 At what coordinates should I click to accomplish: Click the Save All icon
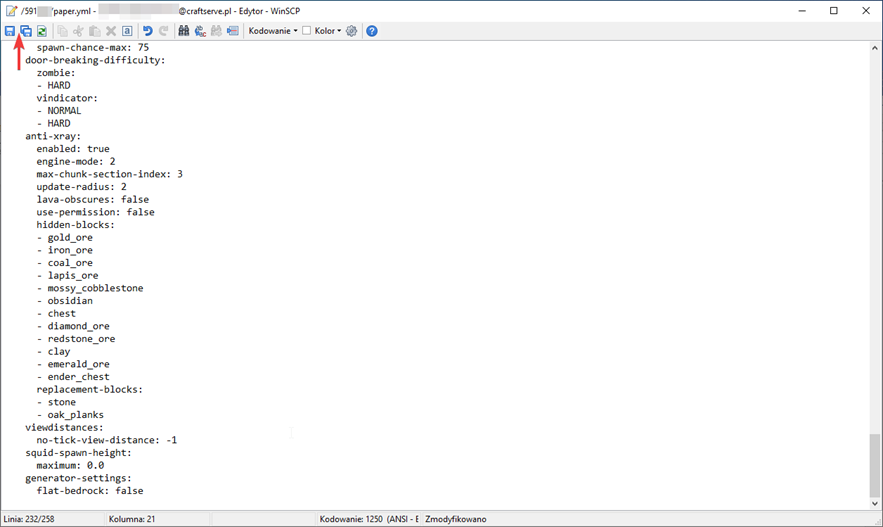tap(26, 31)
